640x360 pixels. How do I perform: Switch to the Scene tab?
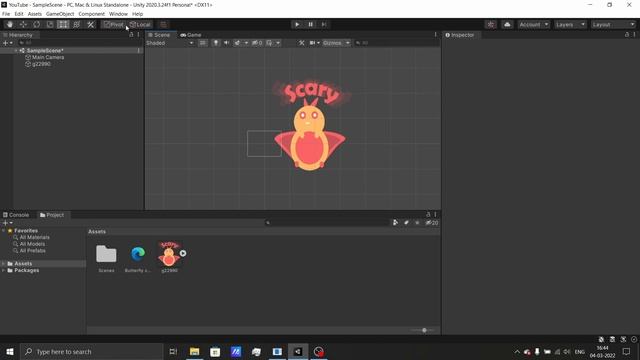click(159, 35)
